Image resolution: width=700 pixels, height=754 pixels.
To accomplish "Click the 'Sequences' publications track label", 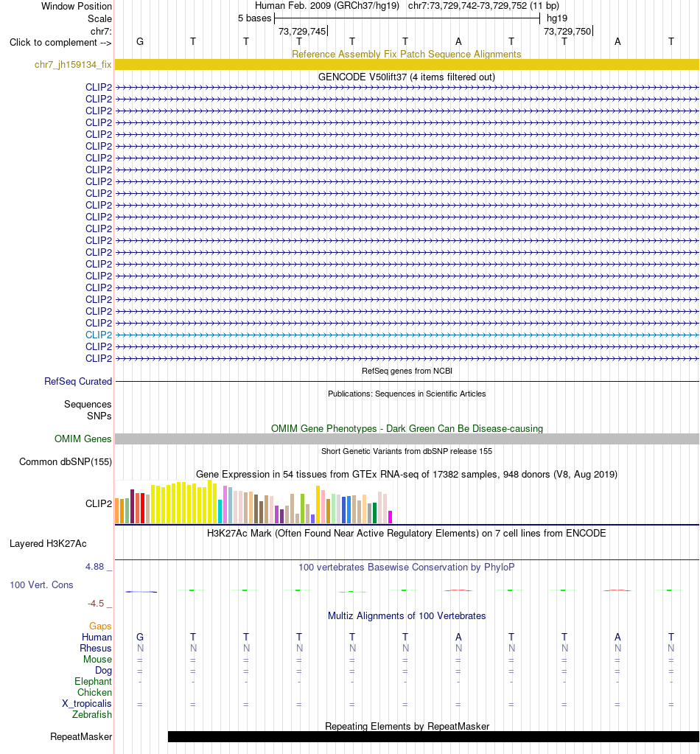I will 88,405.
